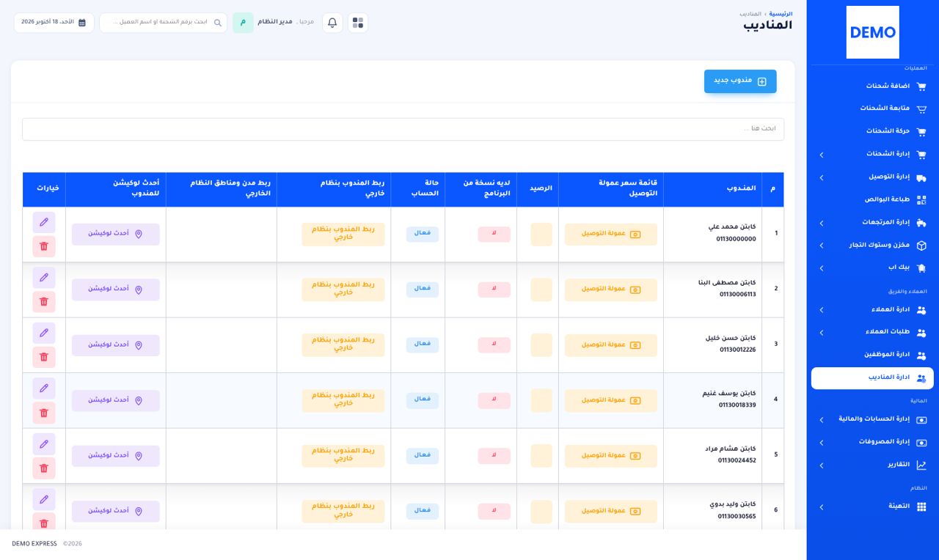Edit row of كابتن محمد علي

(44, 222)
